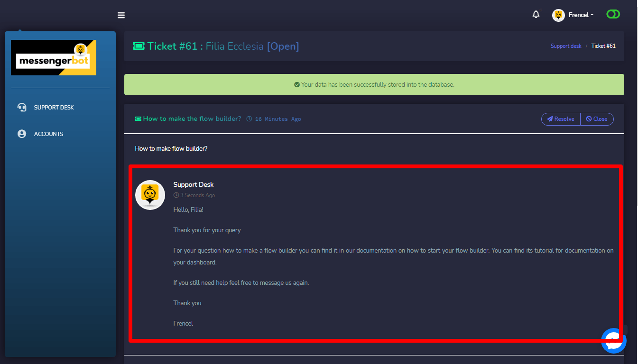This screenshot has width=638, height=364.
Task: Expand the Frencel user dropdown
Action: 581,15
